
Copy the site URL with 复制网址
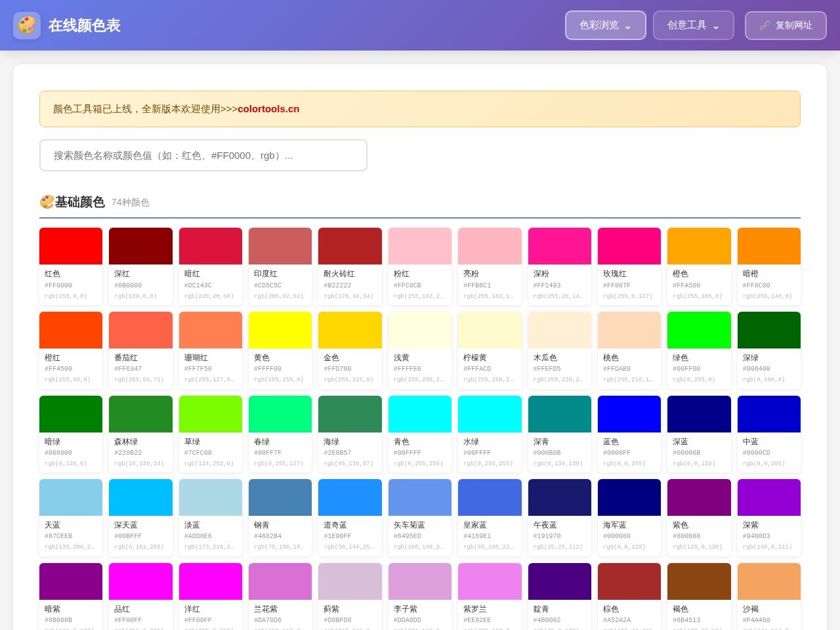click(786, 26)
